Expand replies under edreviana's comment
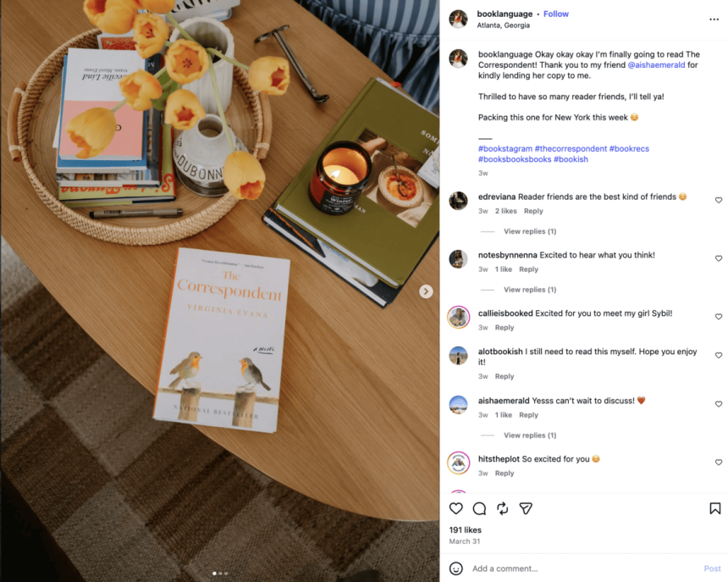 tap(530, 231)
